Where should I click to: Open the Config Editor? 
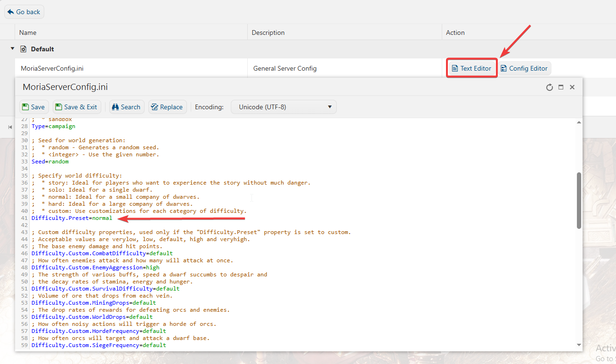(524, 68)
